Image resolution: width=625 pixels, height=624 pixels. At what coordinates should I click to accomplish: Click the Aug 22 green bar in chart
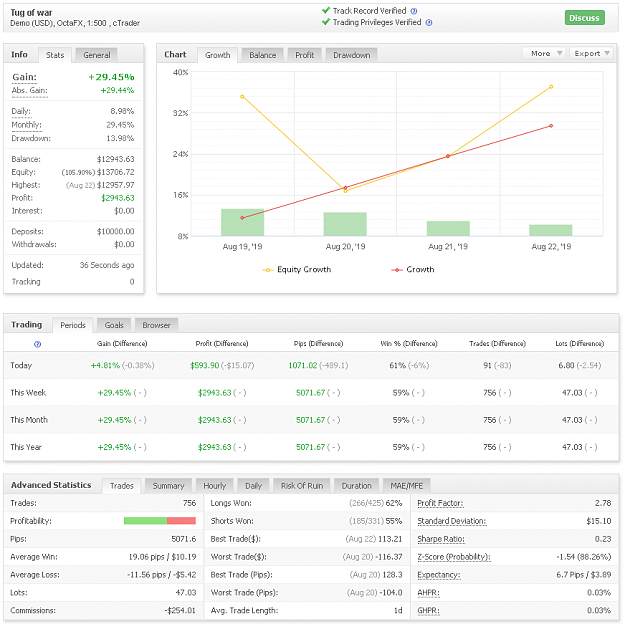[550, 230]
